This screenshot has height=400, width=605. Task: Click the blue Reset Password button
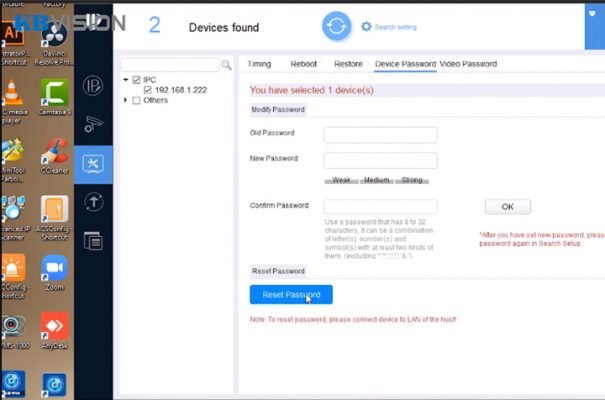tap(291, 295)
